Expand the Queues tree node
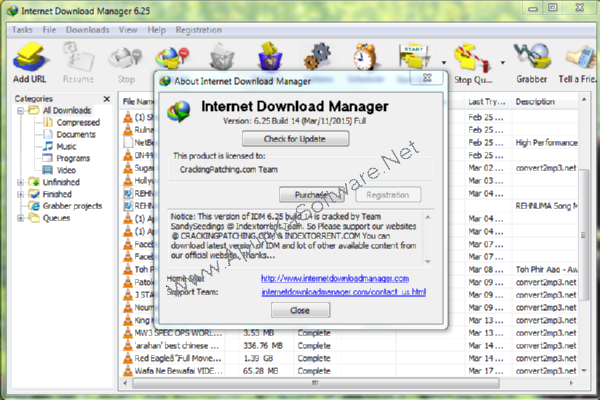Image resolution: width=600 pixels, height=400 pixels. tap(21, 218)
